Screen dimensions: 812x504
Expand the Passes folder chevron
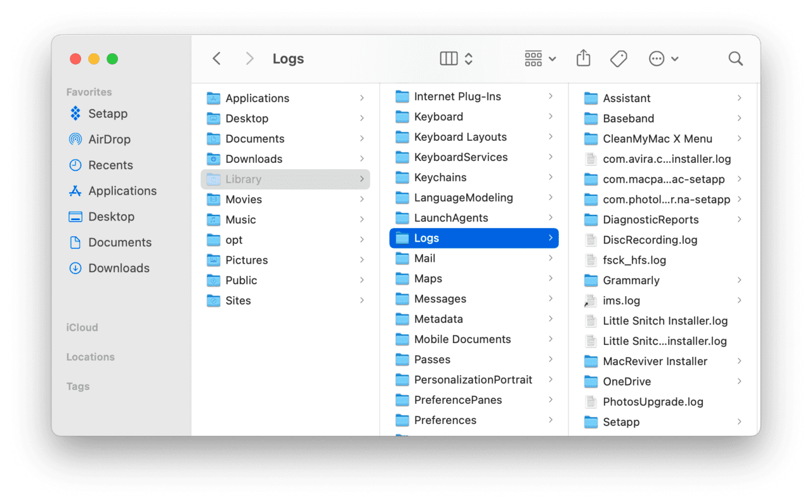click(550, 359)
